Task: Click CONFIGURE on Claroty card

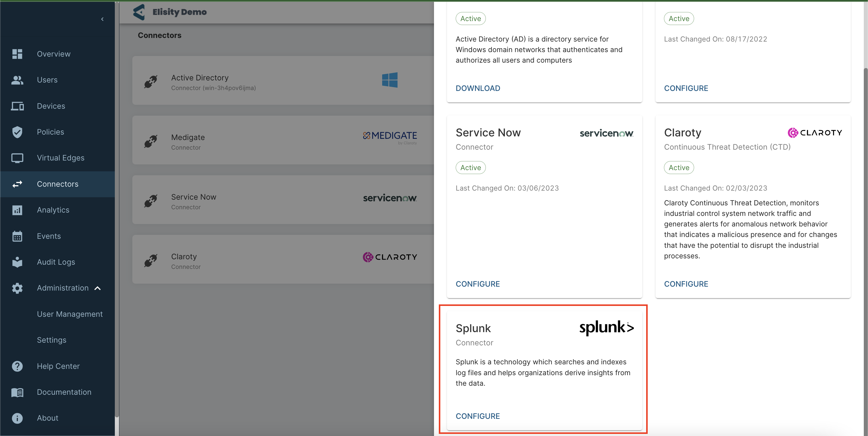Action: point(686,284)
